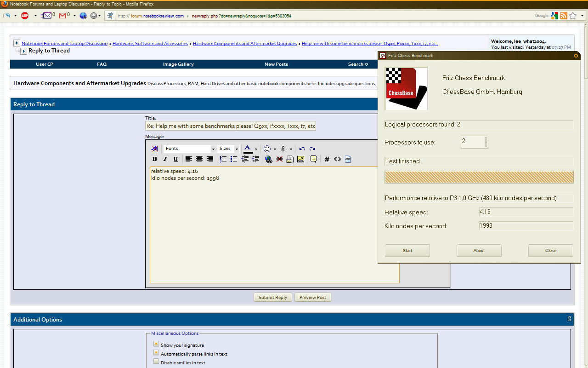The width and height of the screenshot is (588, 368).
Task: Redo the last edit in the message editor
Action: pyautogui.click(x=312, y=149)
